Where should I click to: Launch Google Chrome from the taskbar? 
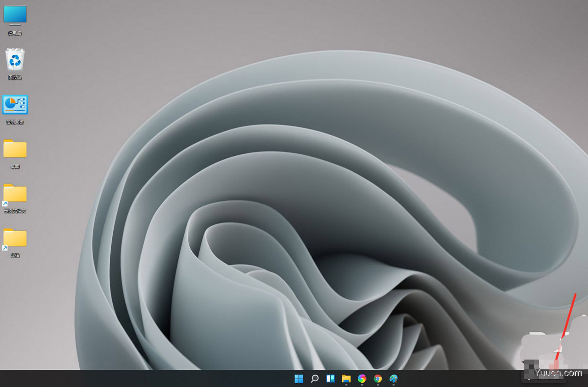click(x=378, y=379)
